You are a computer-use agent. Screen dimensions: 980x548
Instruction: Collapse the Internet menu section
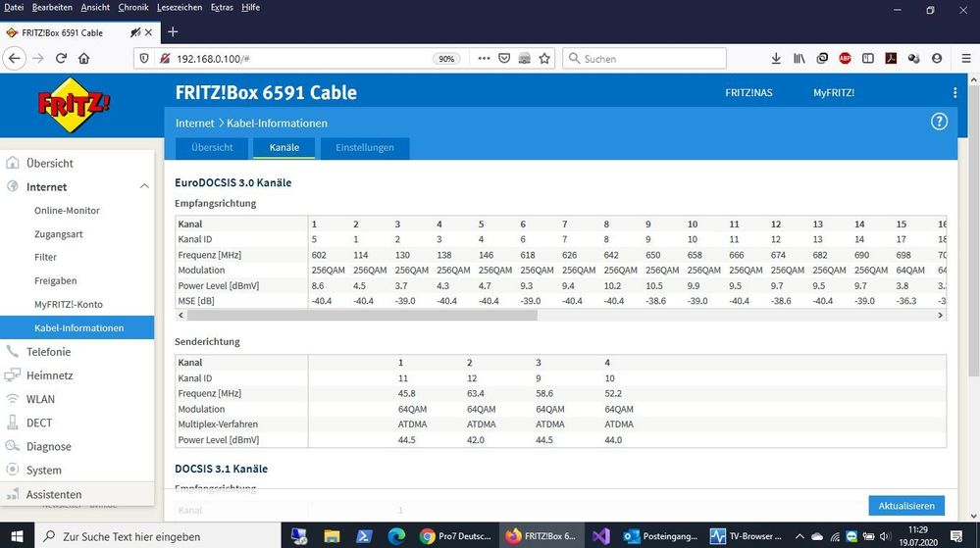point(144,186)
